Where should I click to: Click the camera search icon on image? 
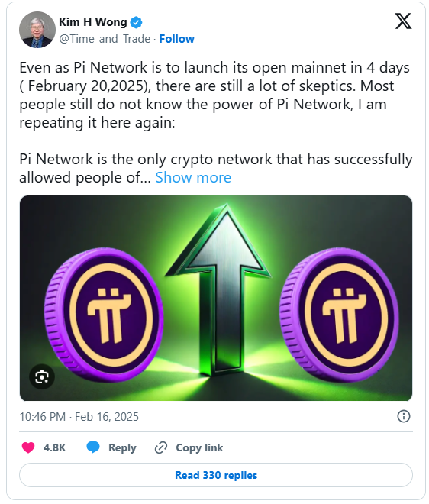(x=42, y=376)
